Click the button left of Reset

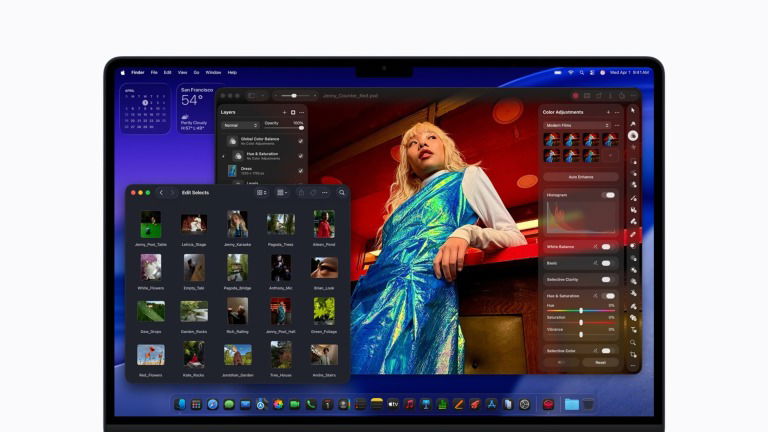pyautogui.click(x=561, y=362)
